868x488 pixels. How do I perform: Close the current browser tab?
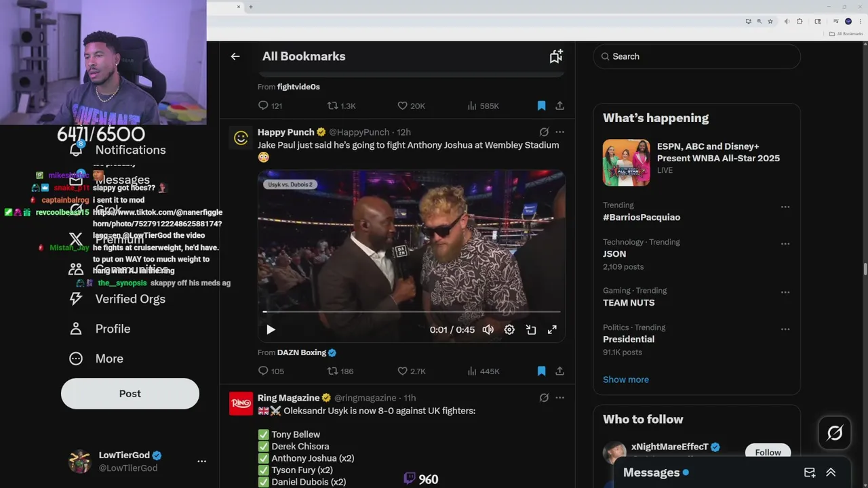pyautogui.click(x=238, y=7)
